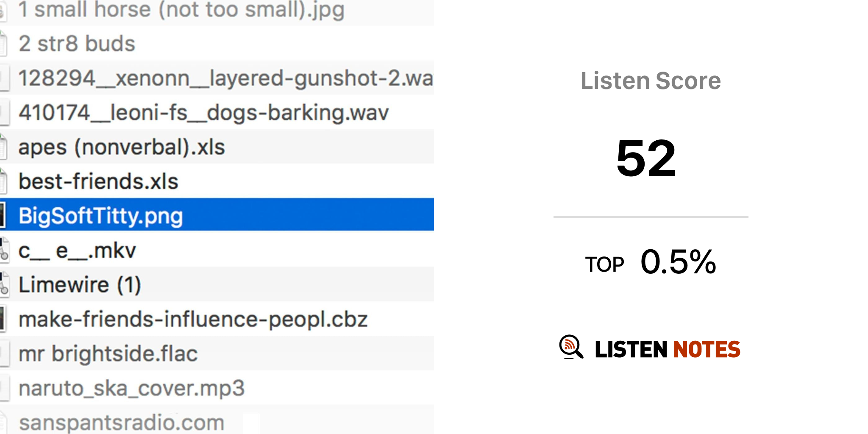Select mr brightside.flac in the list
The width and height of the screenshot is (868, 434).
(108, 353)
